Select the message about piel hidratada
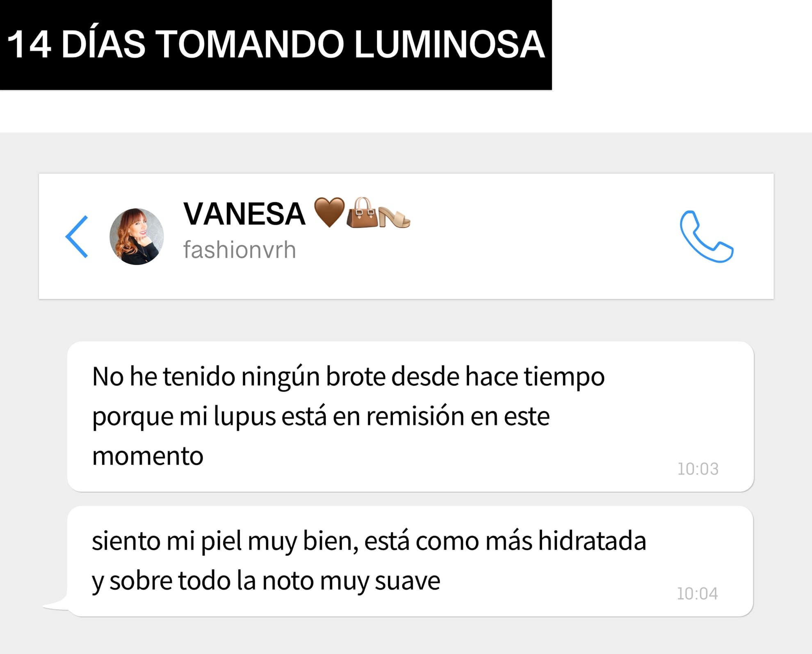This screenshot has width=812, height=654. click(411, 561)
